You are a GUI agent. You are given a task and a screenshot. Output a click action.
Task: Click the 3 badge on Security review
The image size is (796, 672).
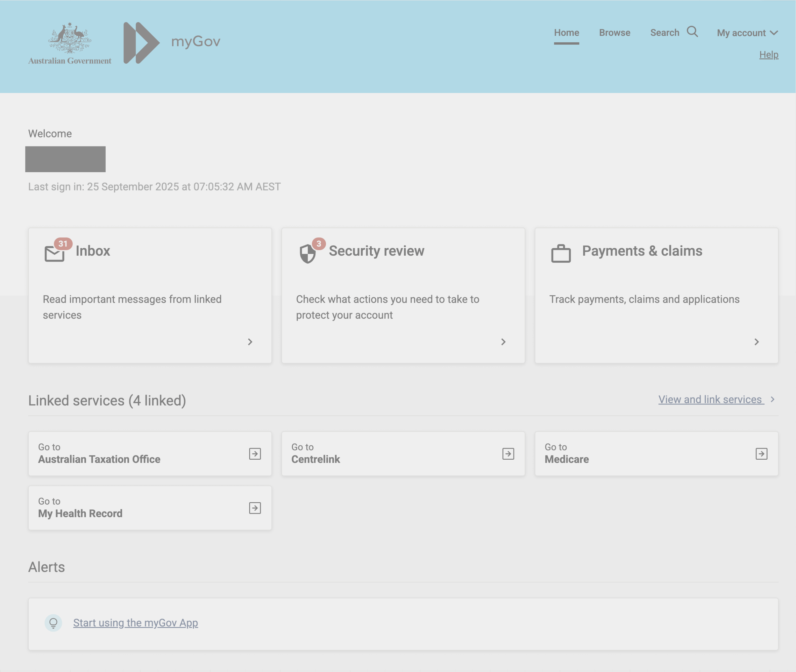tap(319, 244)
